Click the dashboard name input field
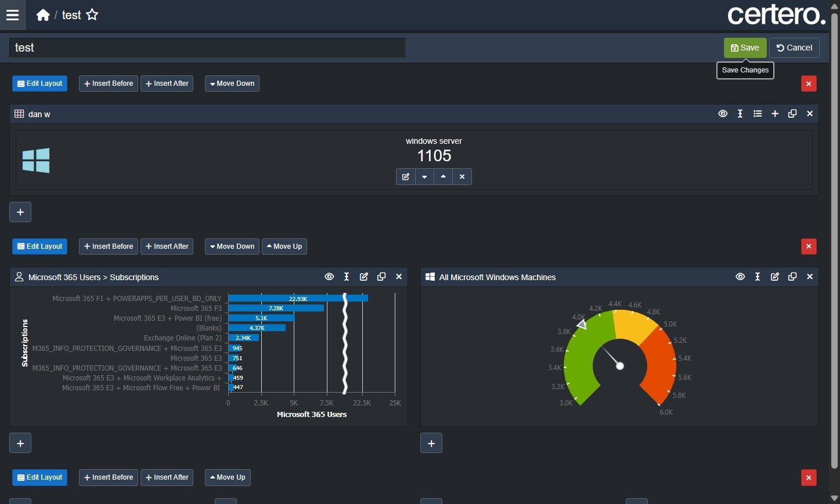 pyautogui.click(x=207, y=48)
